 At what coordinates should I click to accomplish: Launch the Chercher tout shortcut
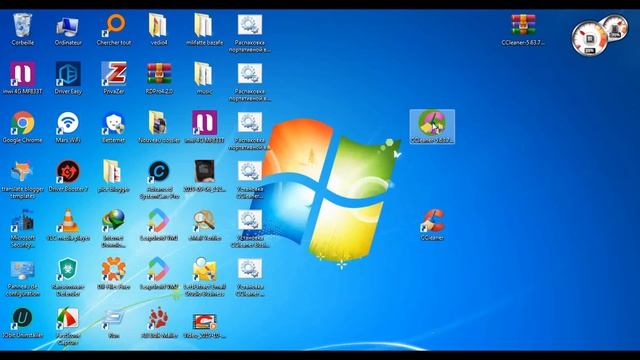114,29
